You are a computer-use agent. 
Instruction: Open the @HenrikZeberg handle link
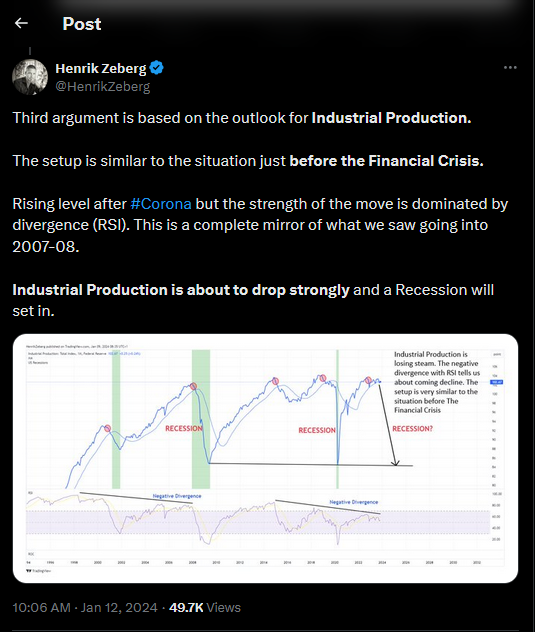point(102,86)
